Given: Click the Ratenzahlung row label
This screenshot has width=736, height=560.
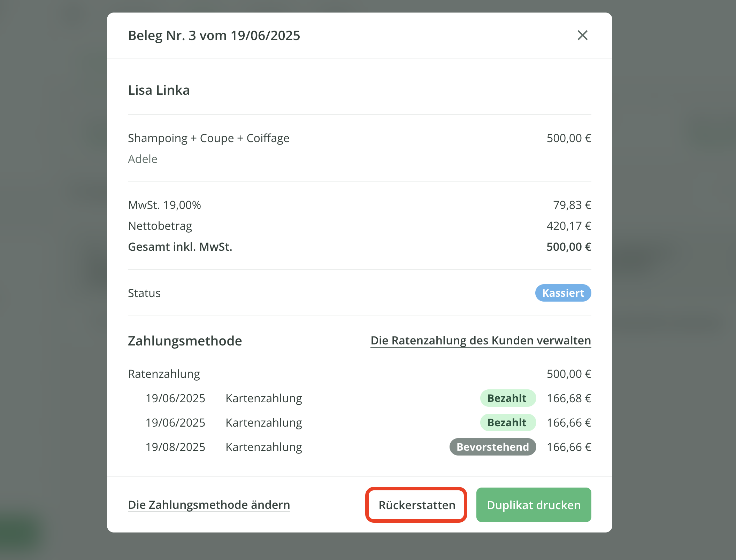Looking at the screenshot, I should point(164,374).
